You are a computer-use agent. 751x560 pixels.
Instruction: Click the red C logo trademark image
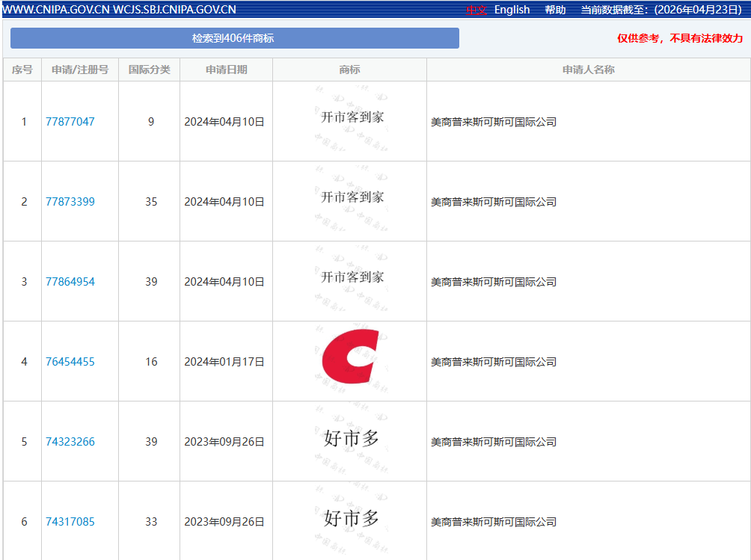coord(351,357)
